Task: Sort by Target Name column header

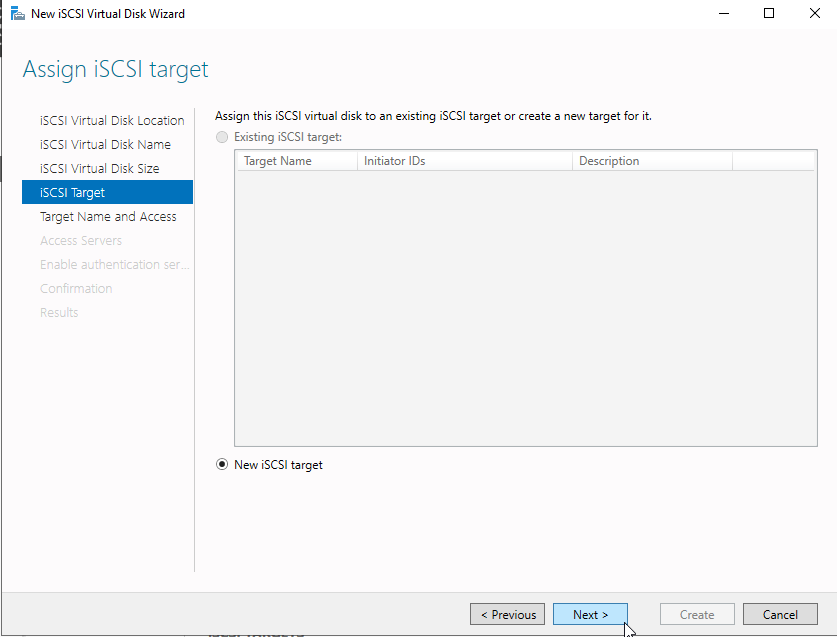Action: (x=297, y=161)
